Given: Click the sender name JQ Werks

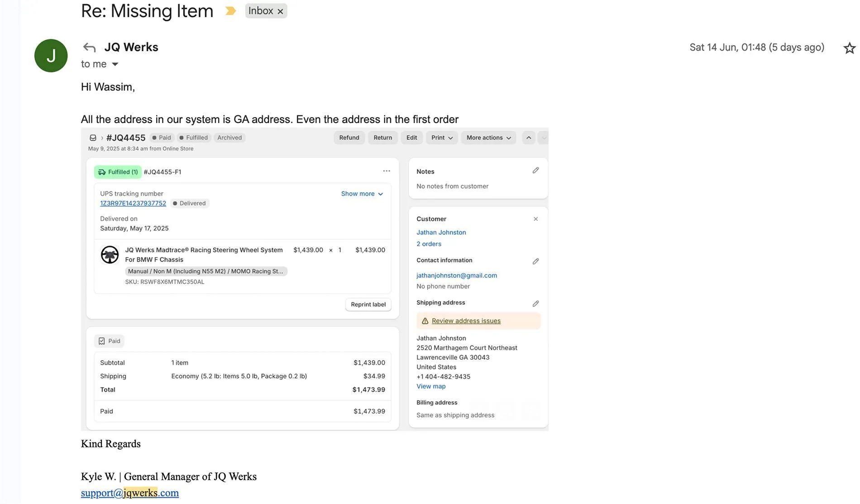Looking at the screenshot, I should 131,47.
